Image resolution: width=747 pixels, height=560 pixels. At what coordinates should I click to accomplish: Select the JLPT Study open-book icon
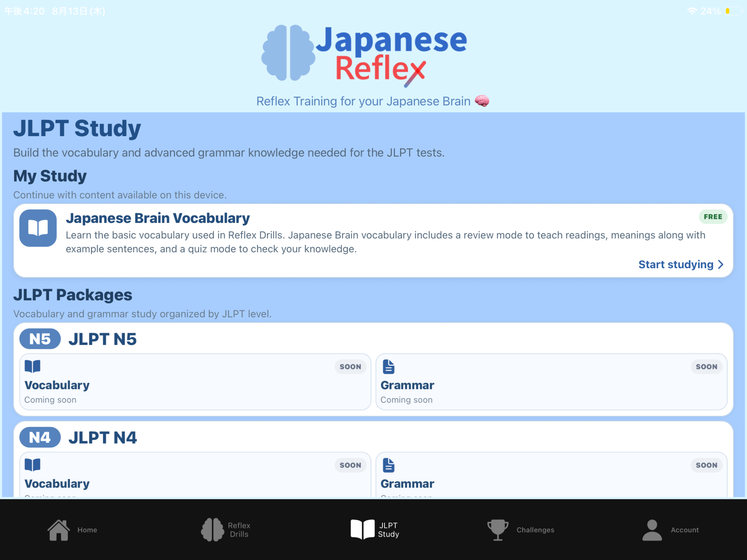362,529
